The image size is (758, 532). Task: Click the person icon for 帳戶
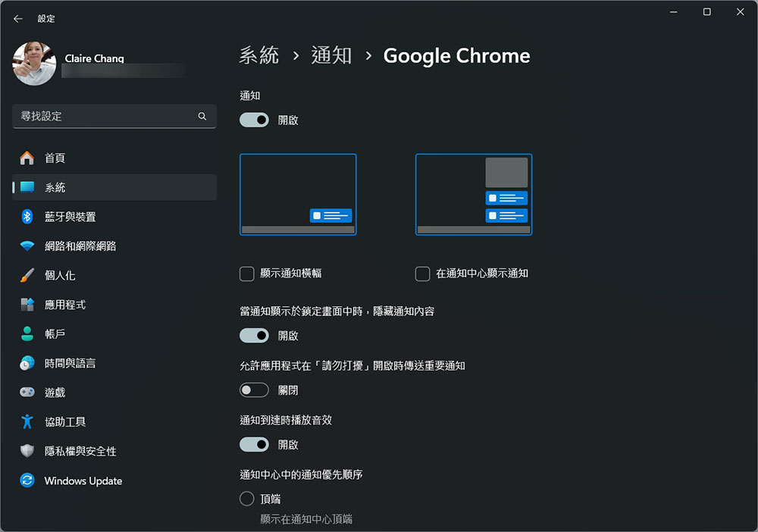(x=27, y=334)
